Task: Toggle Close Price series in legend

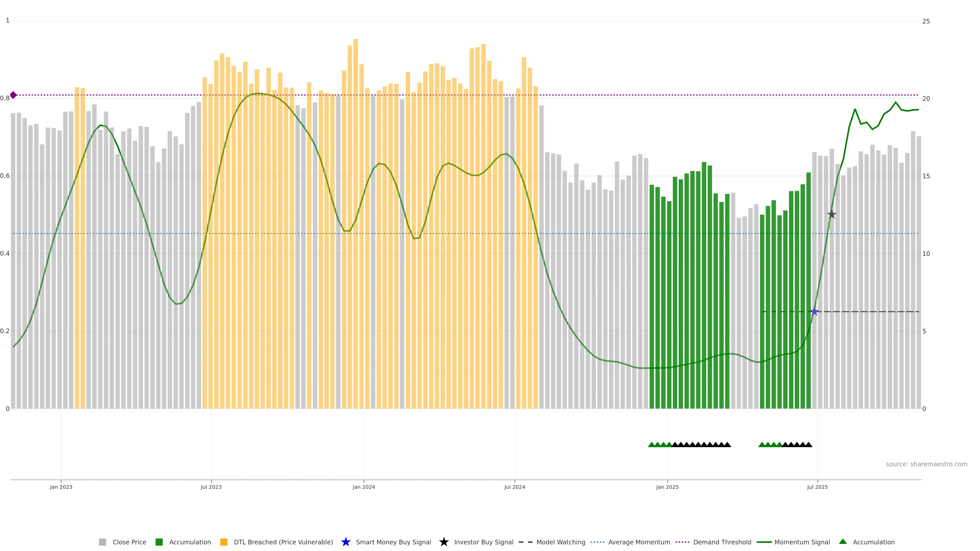Action: (129, 542)
